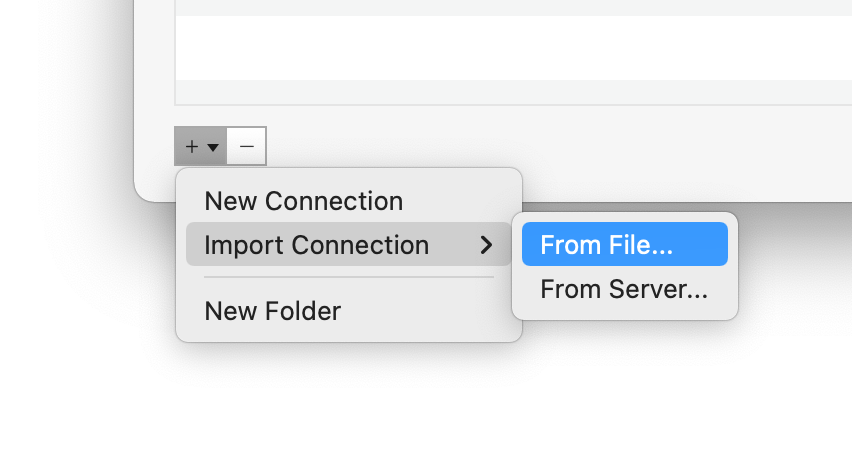Select the gray striped row atop the list

point(500,7)
